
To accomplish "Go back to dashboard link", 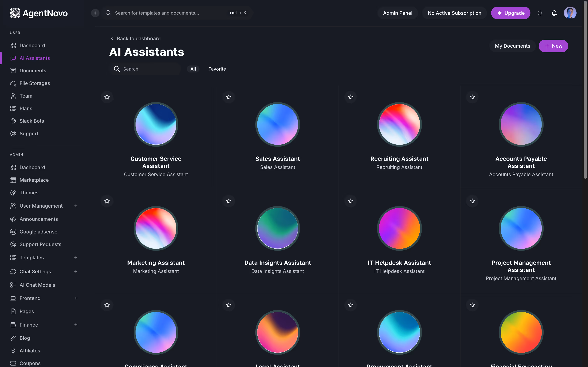I will [136, 39].
